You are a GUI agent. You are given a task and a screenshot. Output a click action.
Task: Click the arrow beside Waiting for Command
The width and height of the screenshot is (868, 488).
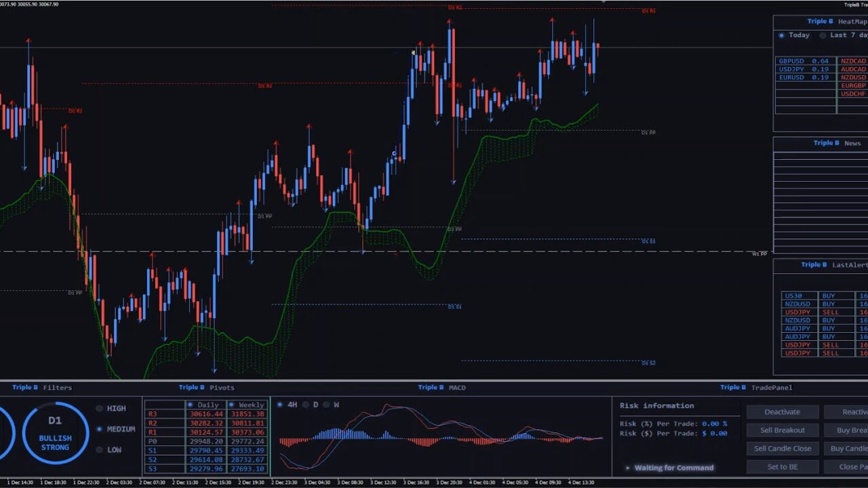point(628,468)
